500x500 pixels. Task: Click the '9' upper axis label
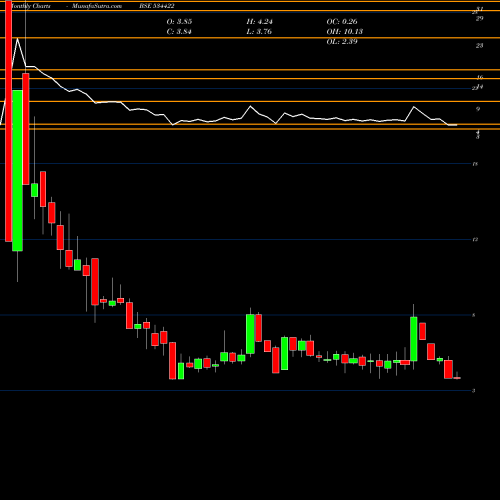[478, 109]
